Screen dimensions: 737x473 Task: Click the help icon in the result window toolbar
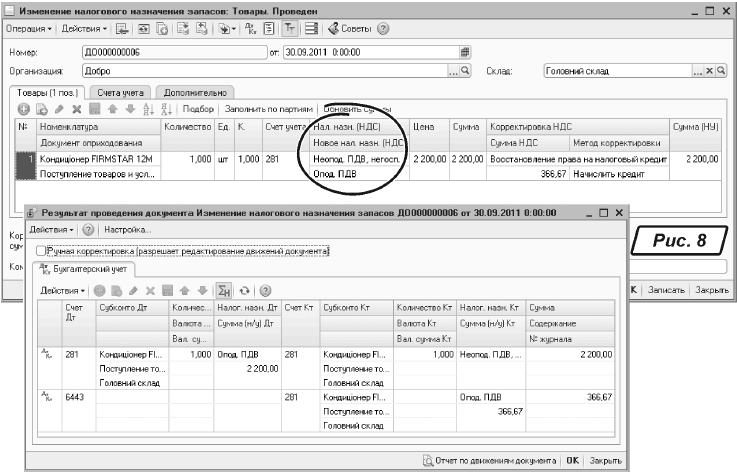[x=87, y=230]
